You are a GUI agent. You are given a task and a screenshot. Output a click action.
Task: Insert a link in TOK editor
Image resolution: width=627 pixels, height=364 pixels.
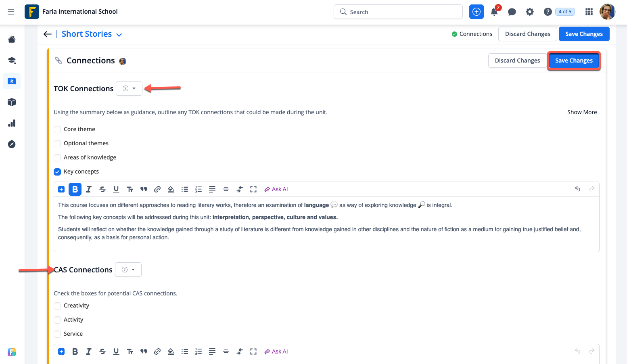coord(157,189)
